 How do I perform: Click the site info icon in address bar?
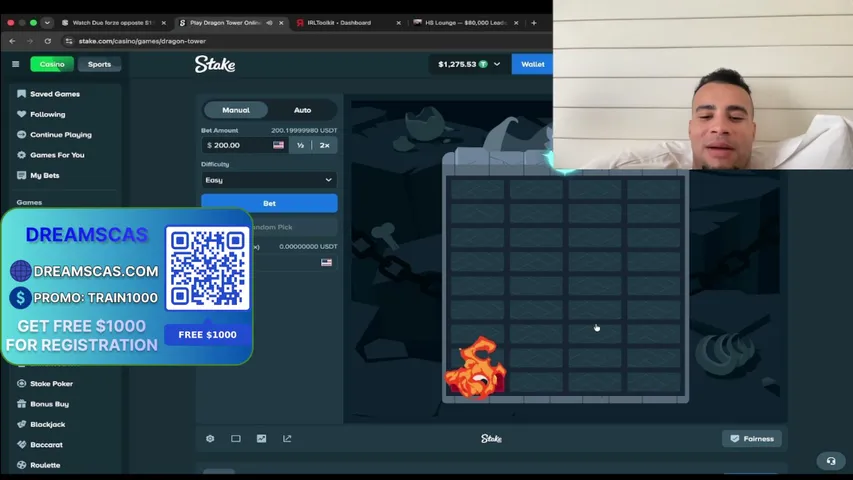[x=69, y=41]
